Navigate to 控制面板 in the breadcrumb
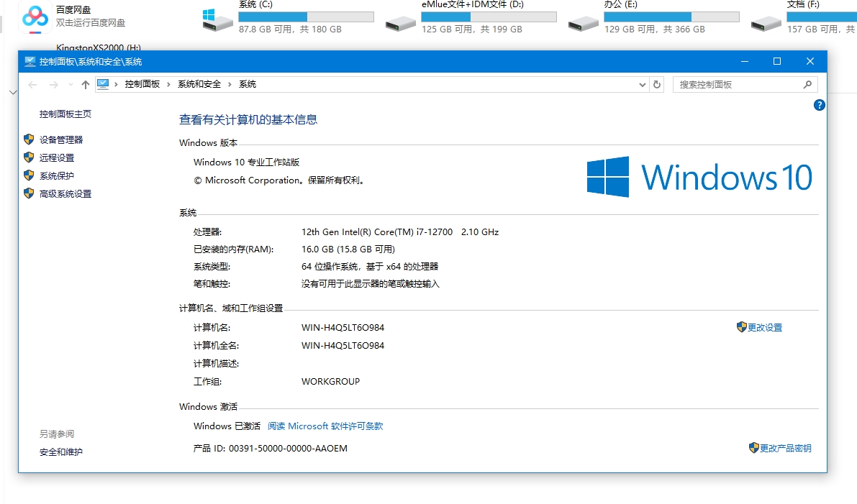 142,84
